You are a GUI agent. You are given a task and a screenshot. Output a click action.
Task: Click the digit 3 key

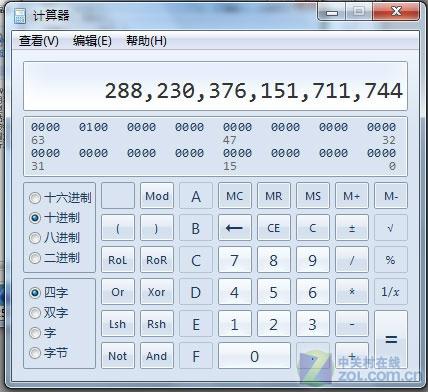click(313, 324)
